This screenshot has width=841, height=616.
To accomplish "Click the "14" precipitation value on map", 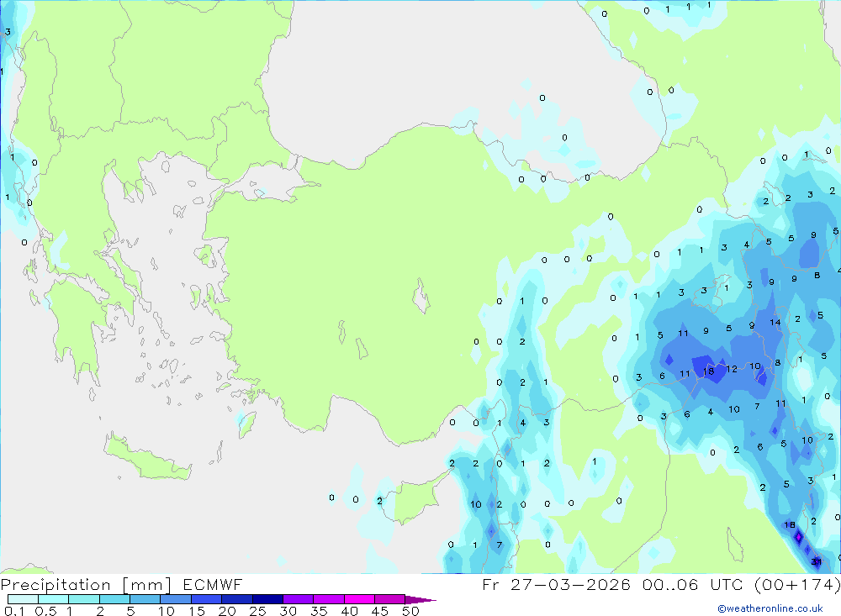I will tap(775, 322).
